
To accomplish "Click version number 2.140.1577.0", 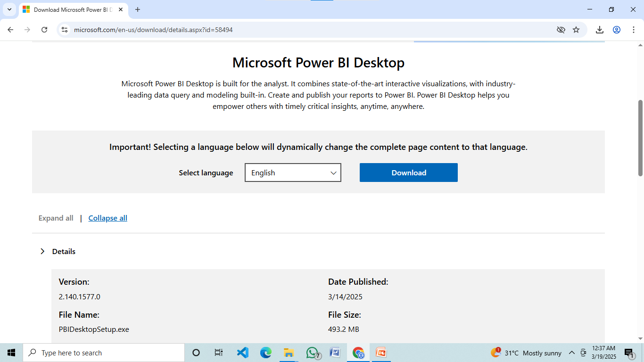I will coord(80,297).
